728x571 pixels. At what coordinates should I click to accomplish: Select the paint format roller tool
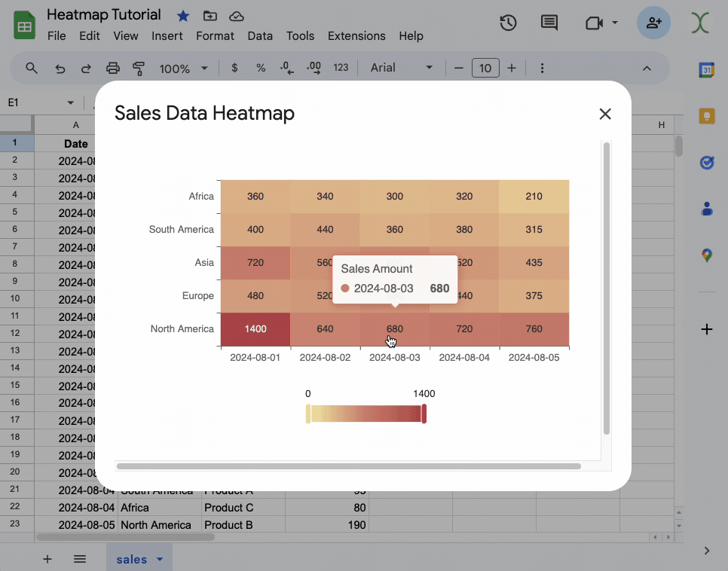click(x=139, y=68)
